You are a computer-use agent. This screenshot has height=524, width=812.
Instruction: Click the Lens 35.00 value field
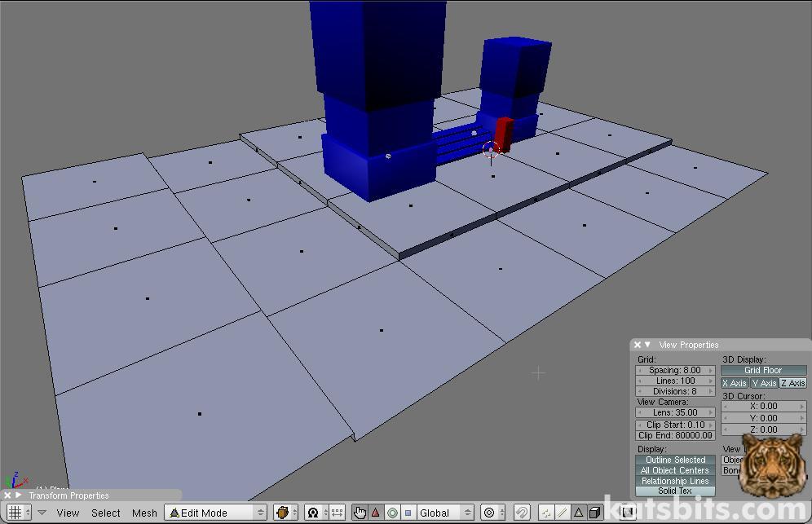[x=675, y=412]
